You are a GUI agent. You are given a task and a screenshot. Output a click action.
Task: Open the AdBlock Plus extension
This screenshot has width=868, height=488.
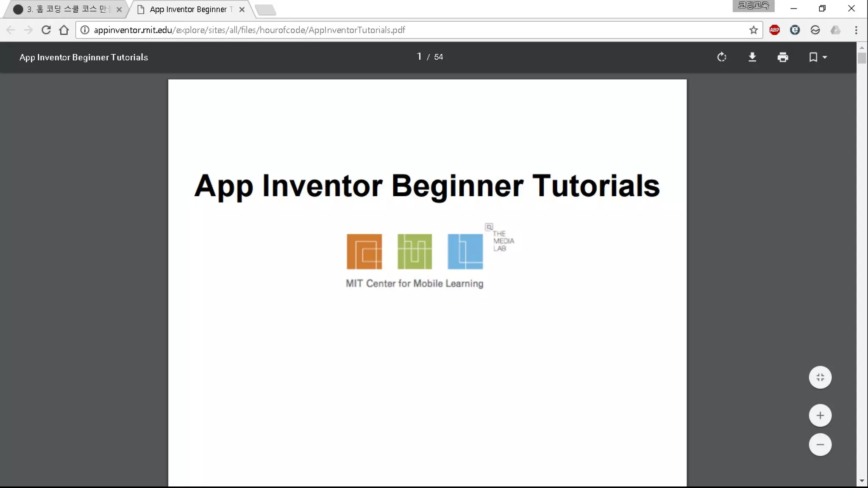click(774, 30)
